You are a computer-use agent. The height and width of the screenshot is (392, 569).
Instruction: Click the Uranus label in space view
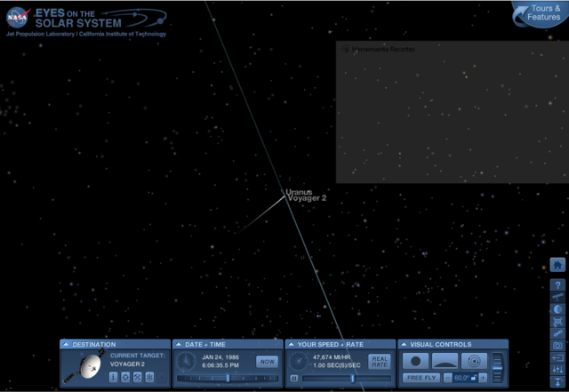[x=299, y=192]
